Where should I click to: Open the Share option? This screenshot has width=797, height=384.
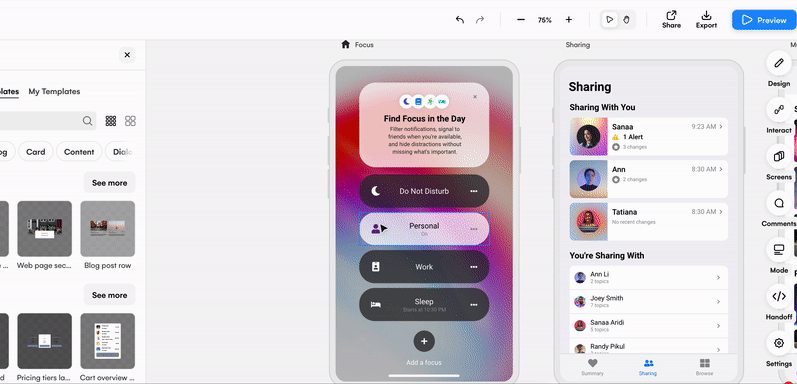671,19
